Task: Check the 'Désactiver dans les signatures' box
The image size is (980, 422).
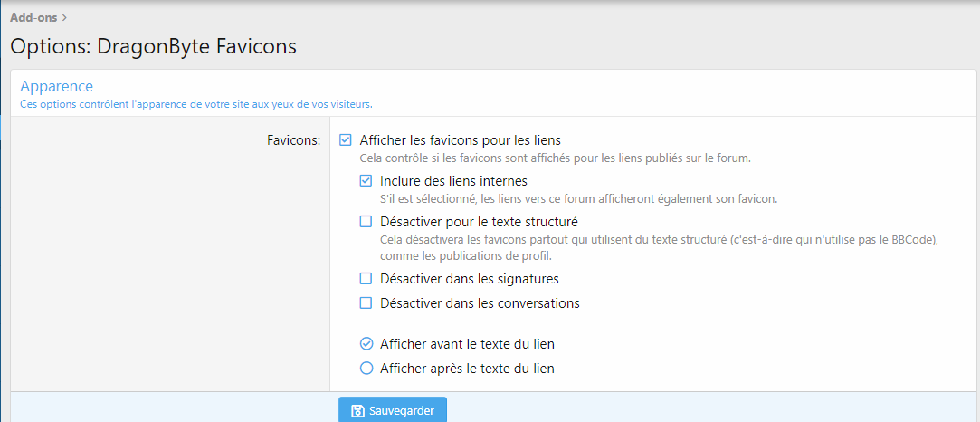Action: [366, 279]
